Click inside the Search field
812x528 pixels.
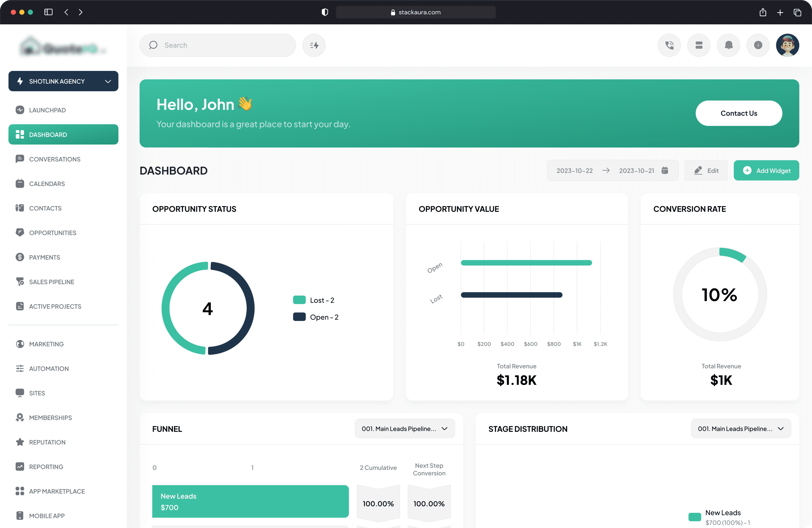(x=218, y=45)
